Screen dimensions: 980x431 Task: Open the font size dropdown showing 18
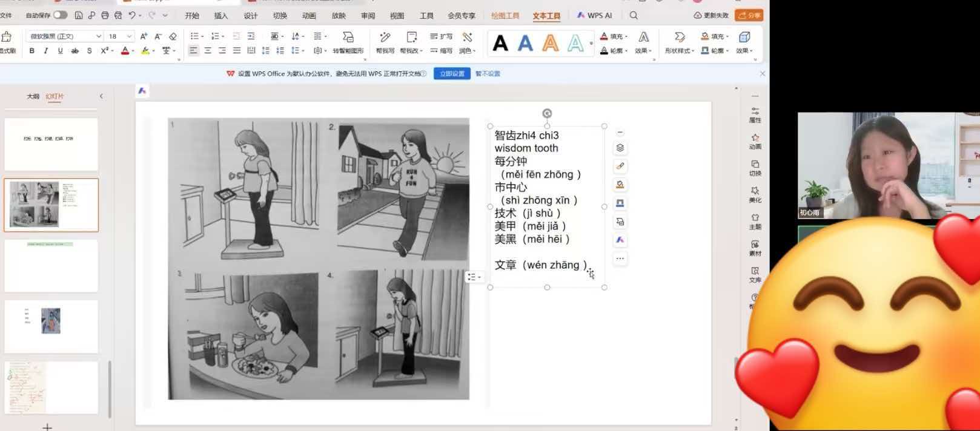[x=129, y=36]
